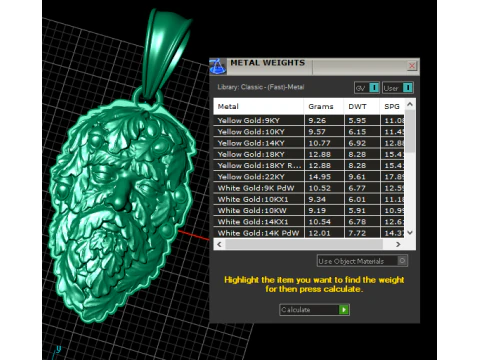Click the 10.54 grams cell
The height and width of the screenshot is (360, 480).
[x=324, y=222]
